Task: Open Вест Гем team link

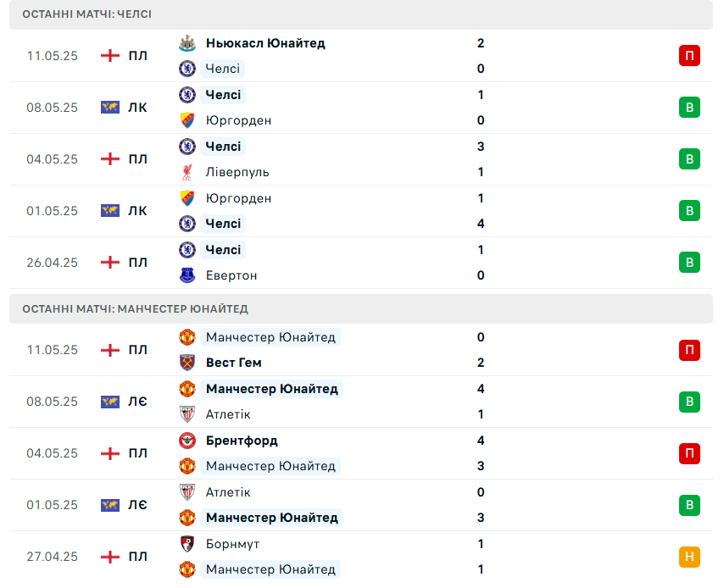Action: 234,363
